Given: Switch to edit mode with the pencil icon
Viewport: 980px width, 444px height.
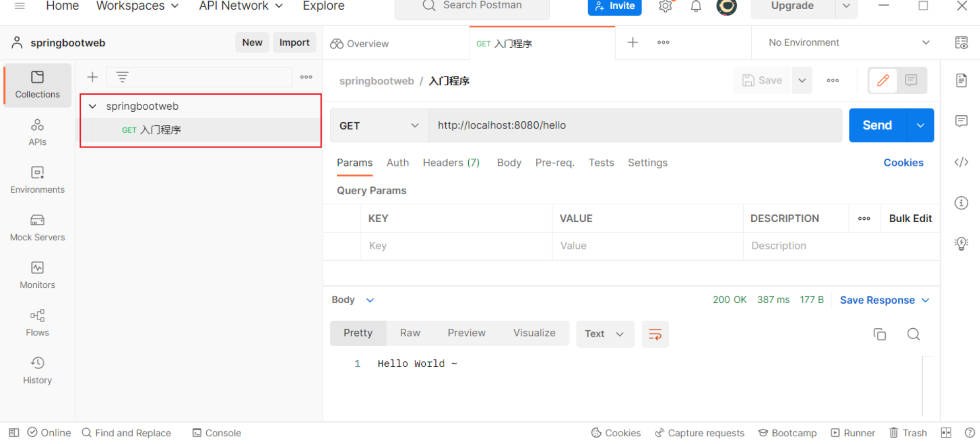Looking at the screenshot, I should click(883, 80).
